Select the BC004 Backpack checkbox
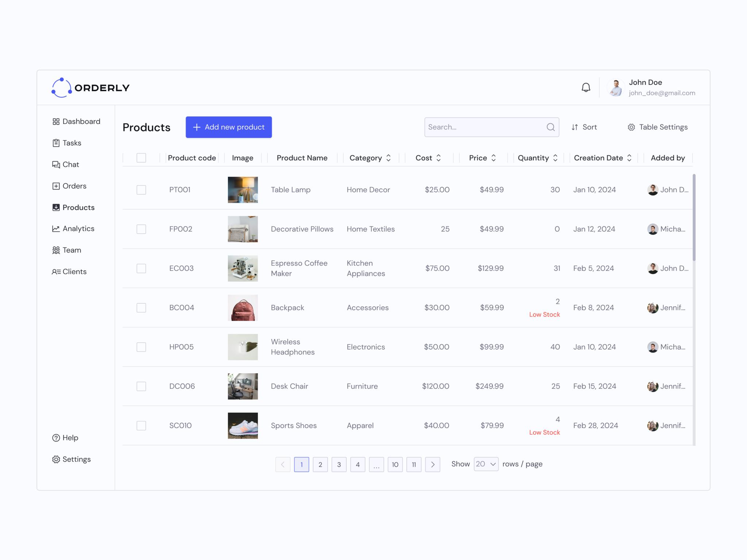 pyautogui.click(x=141, y=308)
